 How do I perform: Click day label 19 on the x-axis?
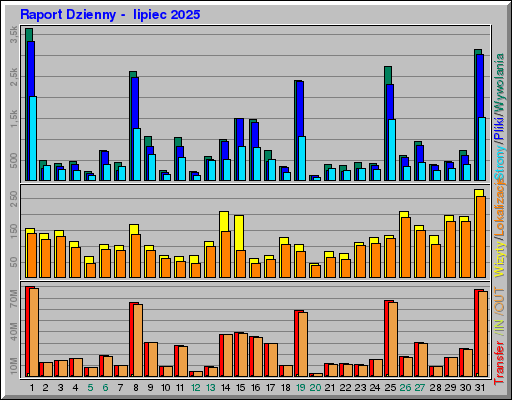(x=301, y=388)
